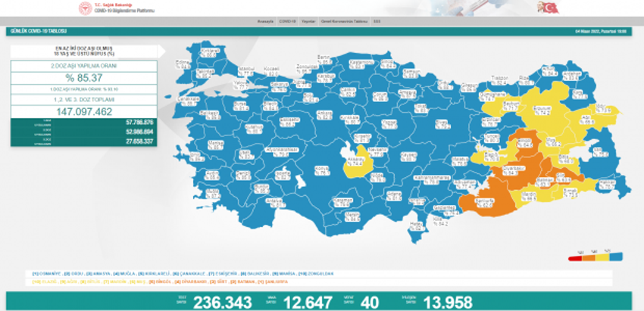The image size is (644, 311).
Task: Select Kayseri province on the map
Action: tap(407, 157)
